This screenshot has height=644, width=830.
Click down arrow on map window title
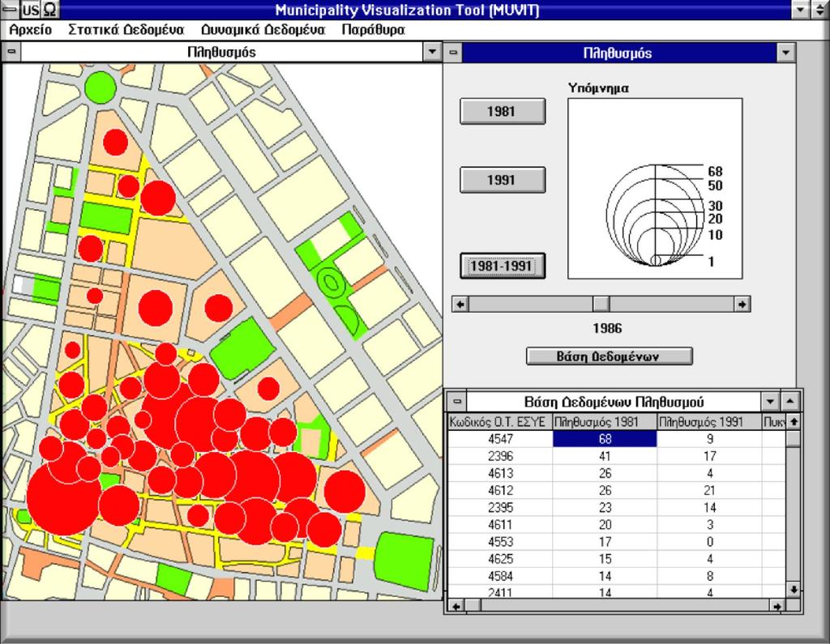(433, 52)
